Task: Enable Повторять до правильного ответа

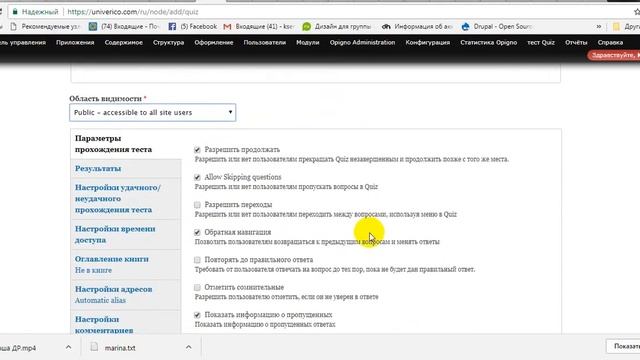Action: [197, 260]
